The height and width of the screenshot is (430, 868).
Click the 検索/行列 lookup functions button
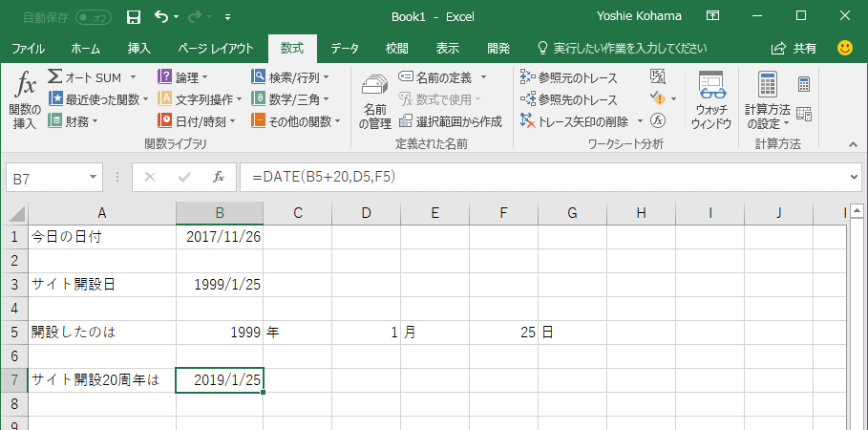(290, 77)
